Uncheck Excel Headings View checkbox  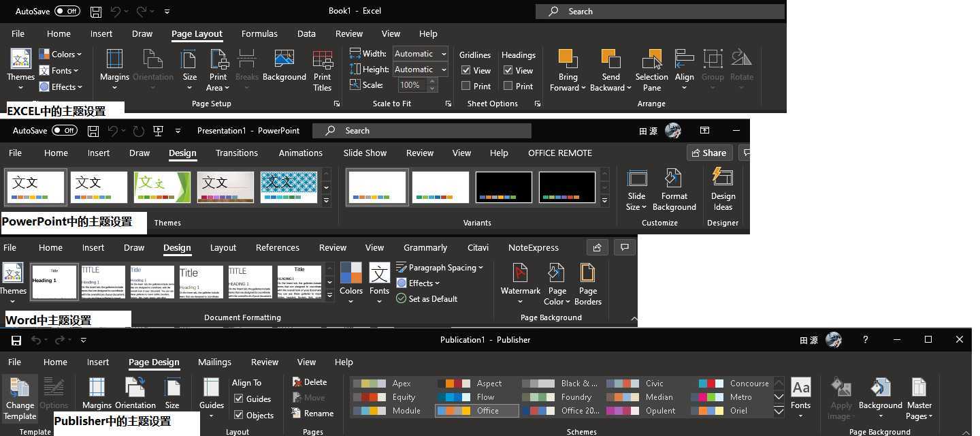tap(508, 70)
